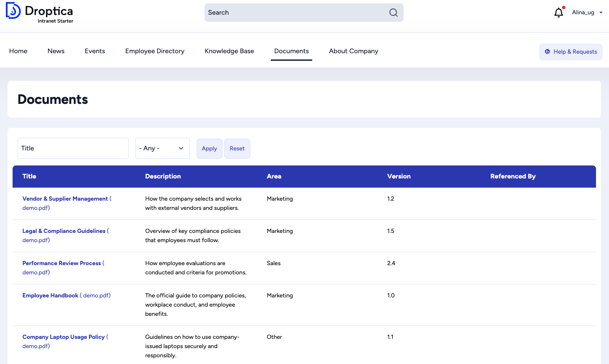Click inside the Search bar
The height and width of the screenshot is (364, 609).
click(x=293, y=13)
